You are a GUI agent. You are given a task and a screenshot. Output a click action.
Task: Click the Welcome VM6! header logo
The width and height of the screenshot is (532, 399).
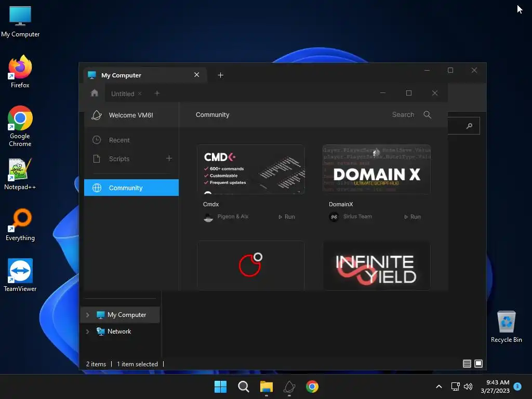coord(97,115)
